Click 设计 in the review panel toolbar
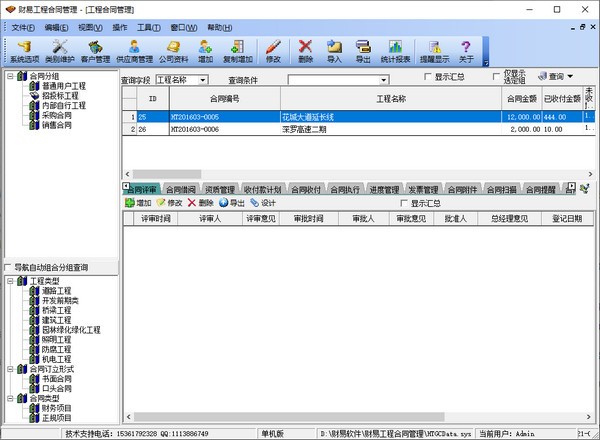 [x=263, y=203]
